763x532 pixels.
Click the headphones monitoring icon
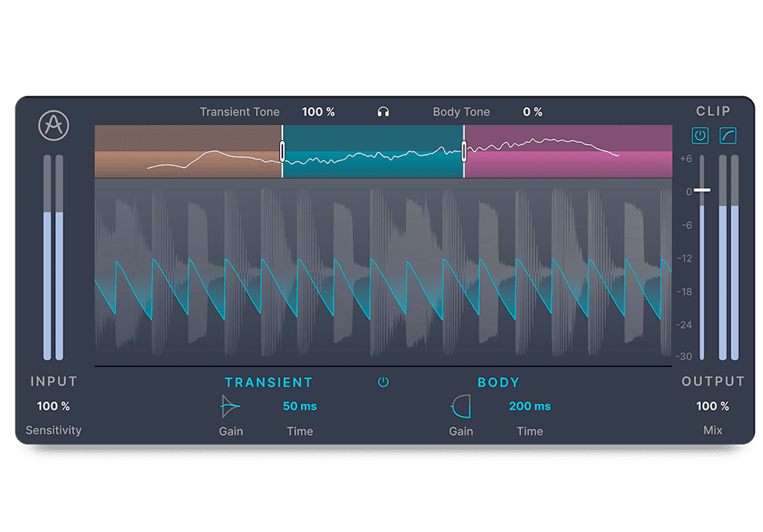tap(383, 111)
